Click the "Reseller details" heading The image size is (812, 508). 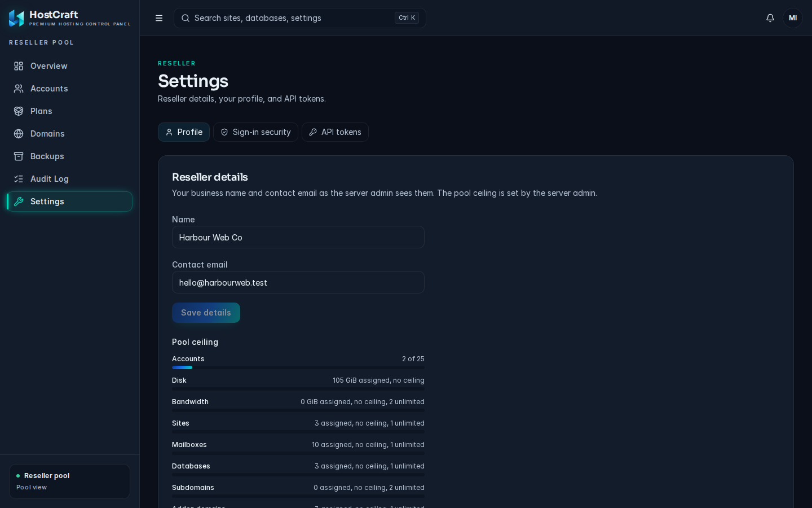pyautogui.click(x=210, y=177)
